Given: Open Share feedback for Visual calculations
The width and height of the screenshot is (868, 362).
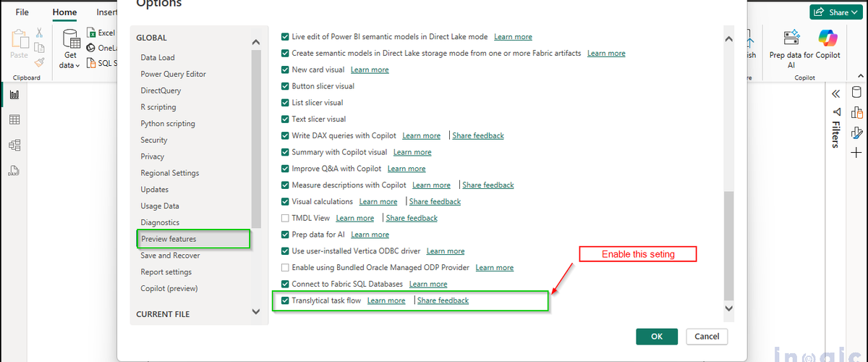Looking at the screenshot, I should click(435, 202).
